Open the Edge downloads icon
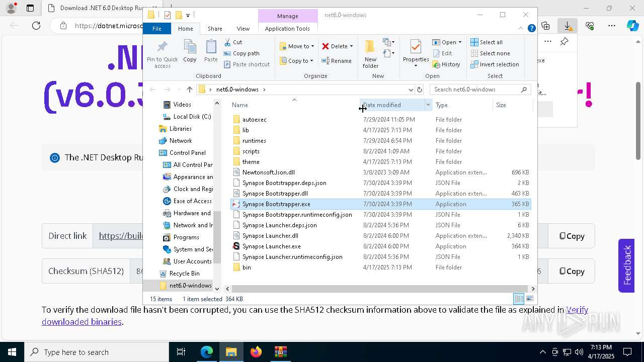Image resolution: width=644 pixels, height=362 pixels. [568, 26]
